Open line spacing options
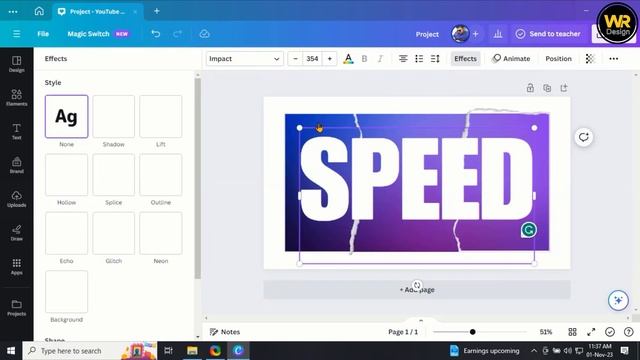This screenshot has width=640, height=360. click(435, 59)
